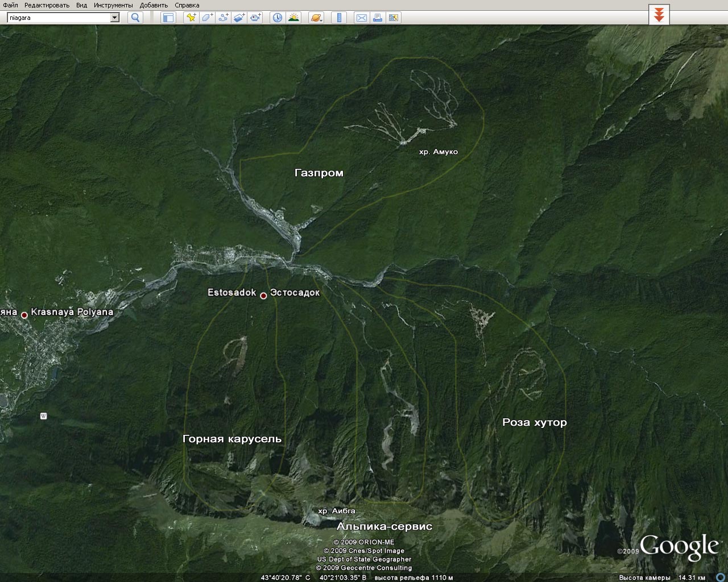This screenshot has width=728, height=582.
Task: Click the хр. Аибга label
Action: click(x=337, y=511)
